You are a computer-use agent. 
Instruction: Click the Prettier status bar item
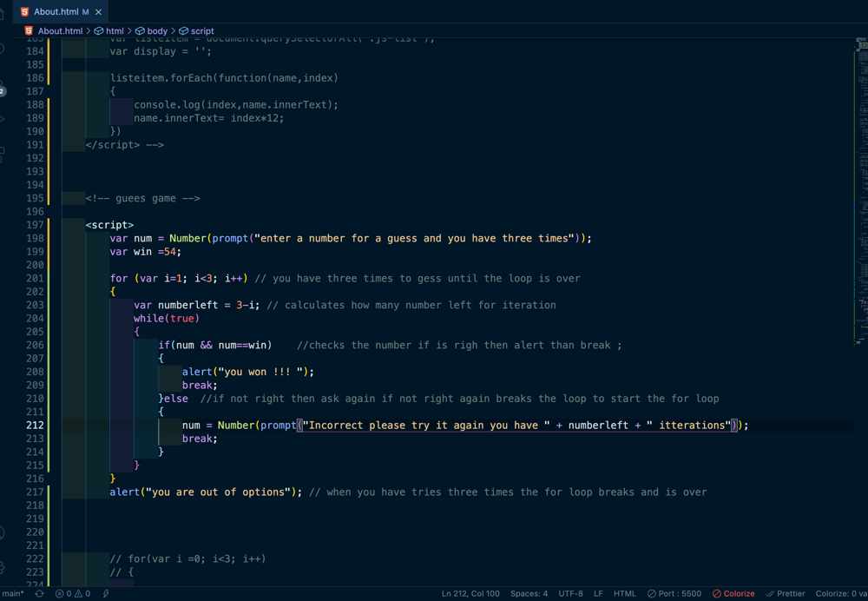coord(786,593)
